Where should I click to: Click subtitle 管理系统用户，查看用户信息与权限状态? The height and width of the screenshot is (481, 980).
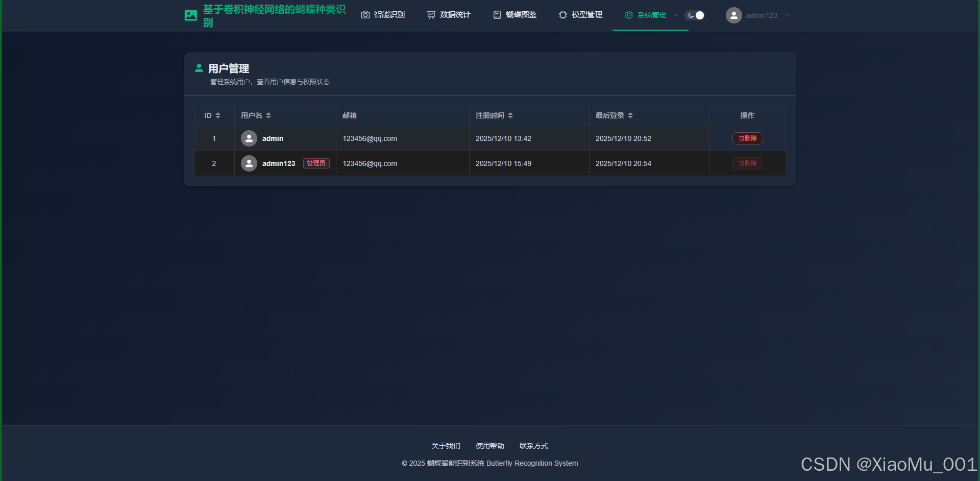pyautogui.click(x=270, y=82)
